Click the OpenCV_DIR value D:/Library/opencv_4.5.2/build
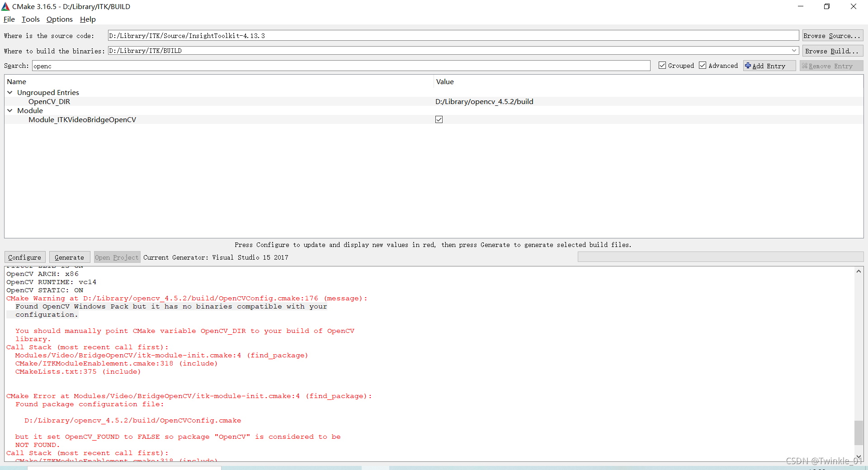 pos(484,101)
